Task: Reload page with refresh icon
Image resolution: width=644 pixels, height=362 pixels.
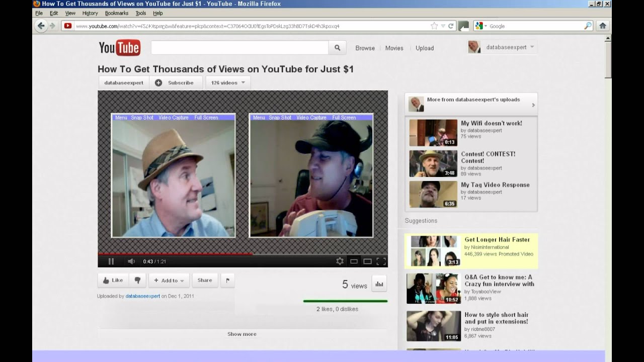Action: (x=451, y=26)
